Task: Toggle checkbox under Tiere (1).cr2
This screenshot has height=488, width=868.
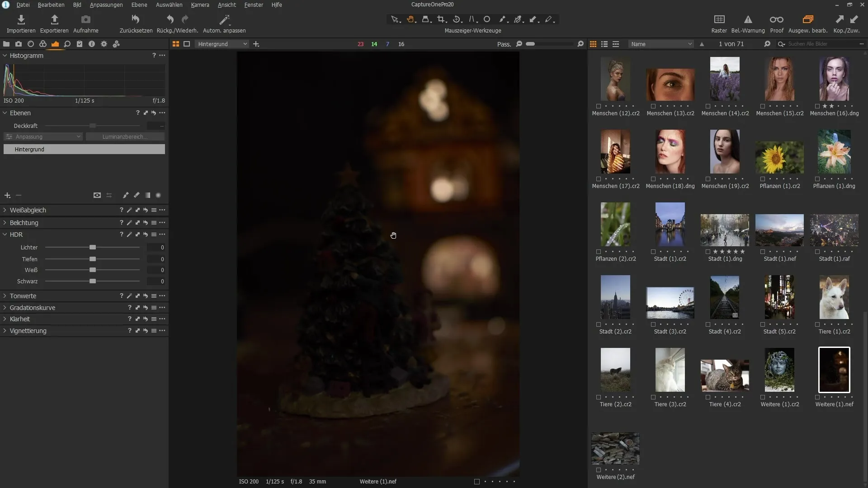Action: point(817,324)
